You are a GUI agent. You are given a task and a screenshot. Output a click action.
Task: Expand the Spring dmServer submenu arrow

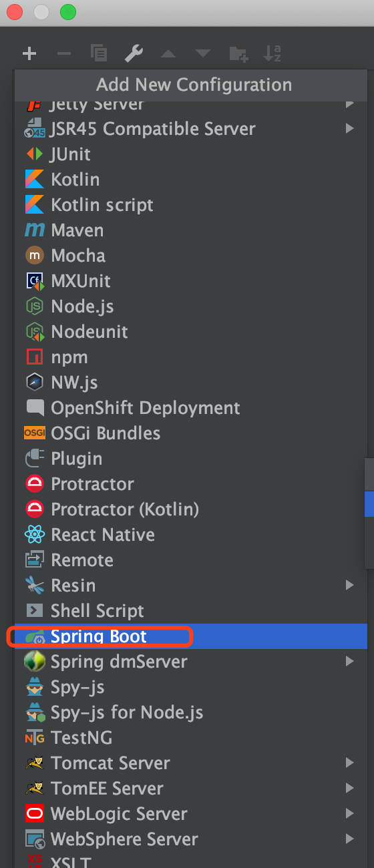[350, 661]
